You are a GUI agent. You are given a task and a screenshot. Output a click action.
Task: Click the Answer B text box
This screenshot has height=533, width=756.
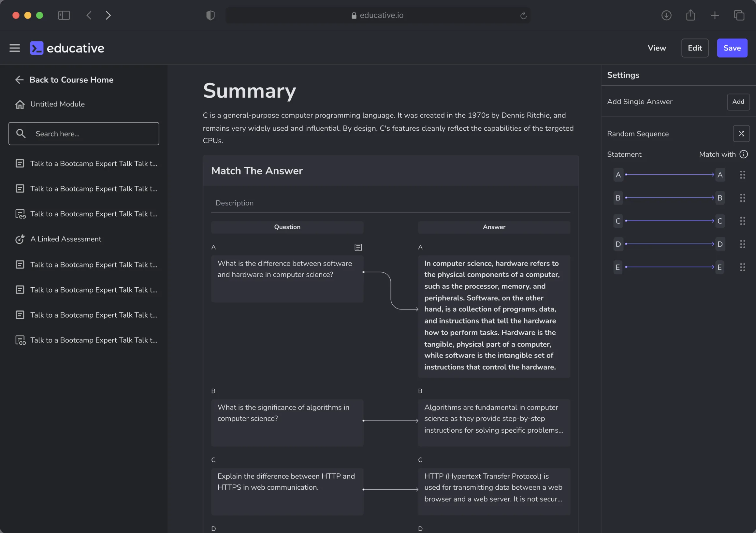[x=494, y=423]
